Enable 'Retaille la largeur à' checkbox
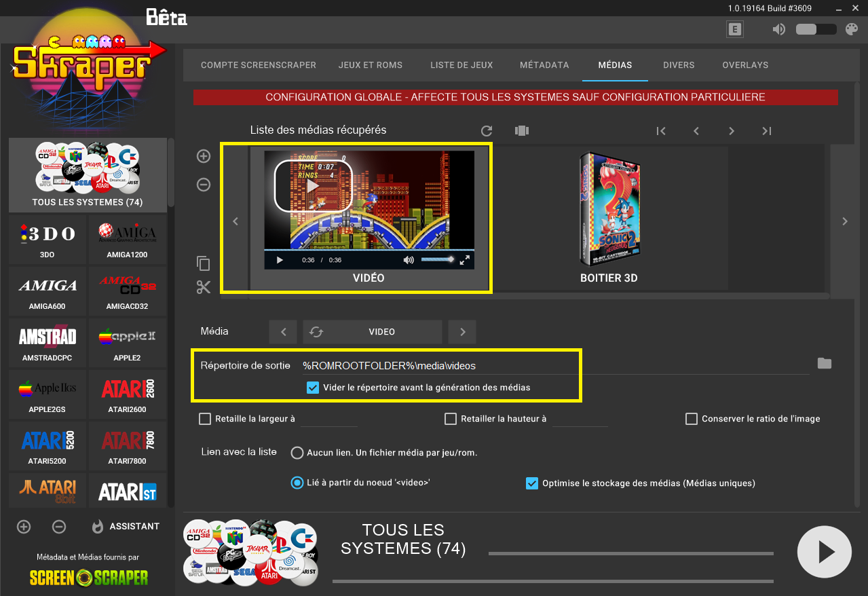868x596 pixels. coord(205,419)
